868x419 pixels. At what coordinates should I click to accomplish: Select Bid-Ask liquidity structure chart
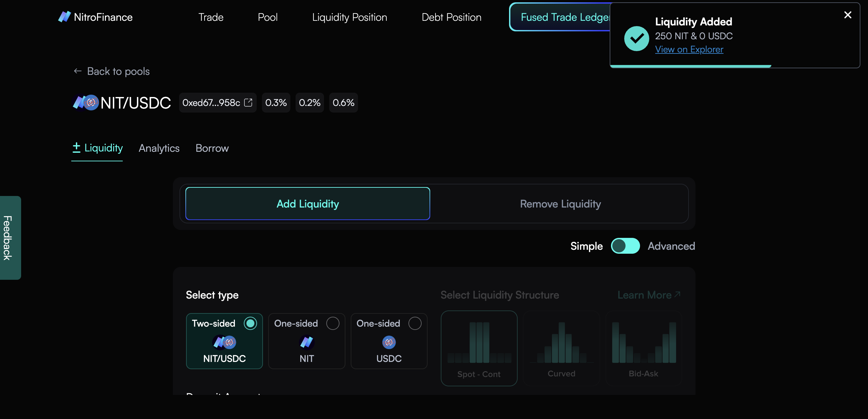(644, 348)
